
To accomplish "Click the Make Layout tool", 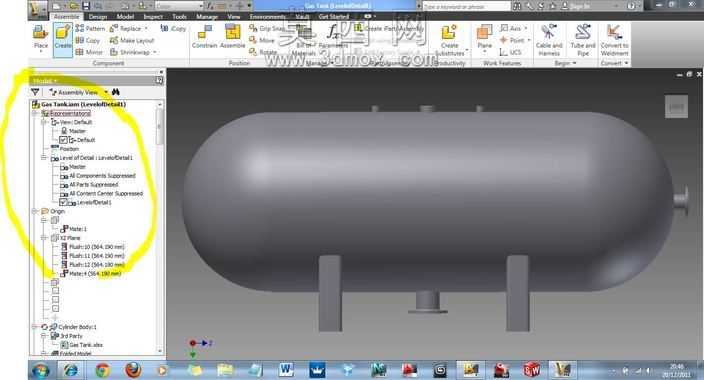I will 132,40.
